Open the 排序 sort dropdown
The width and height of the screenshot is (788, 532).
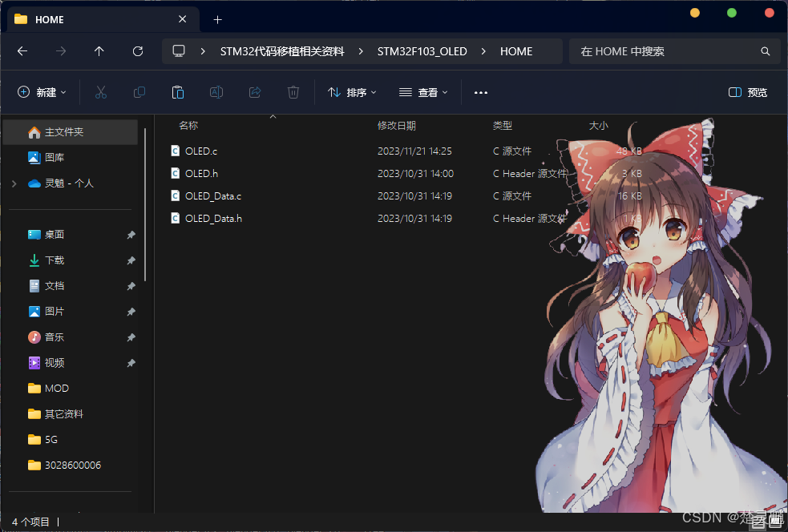[x=352, y=92]
